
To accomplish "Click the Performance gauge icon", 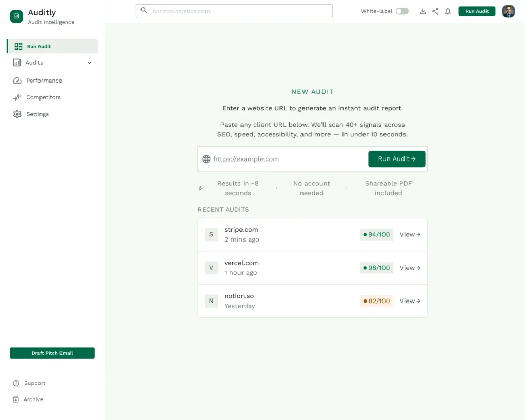I will [17, 81].
